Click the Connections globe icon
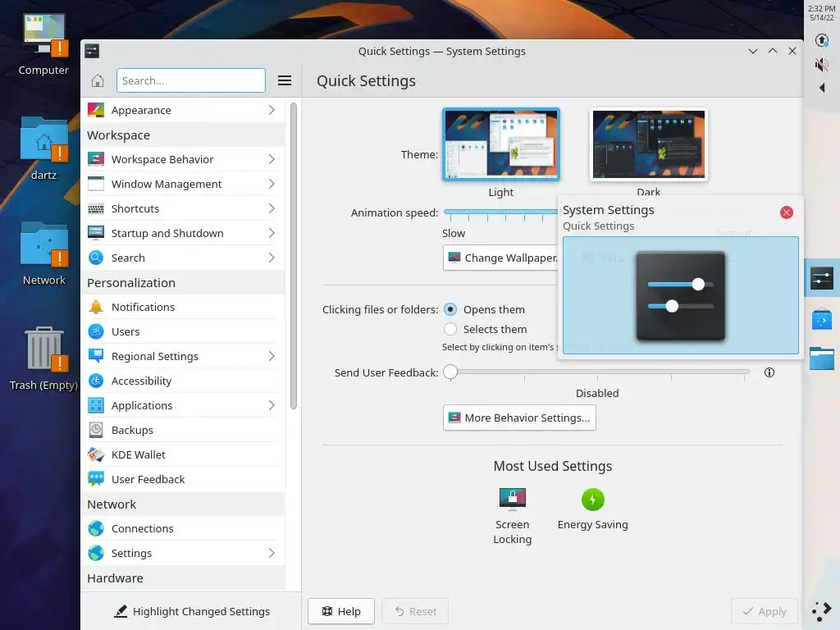The width and height of the screenshot is (840, 630). pyautogui.click(x=96, y=529)
